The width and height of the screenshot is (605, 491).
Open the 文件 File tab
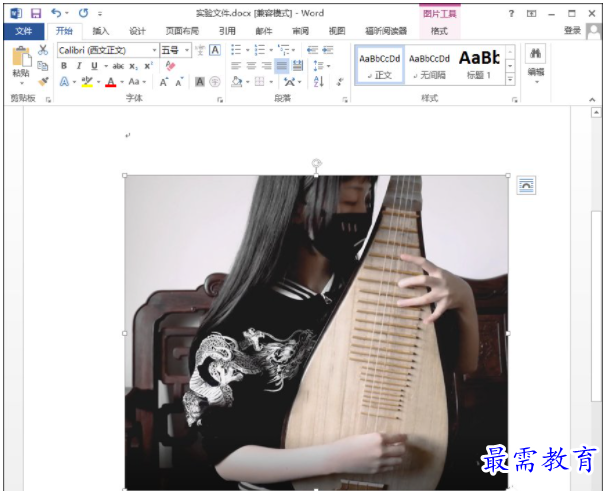point(24,31)
